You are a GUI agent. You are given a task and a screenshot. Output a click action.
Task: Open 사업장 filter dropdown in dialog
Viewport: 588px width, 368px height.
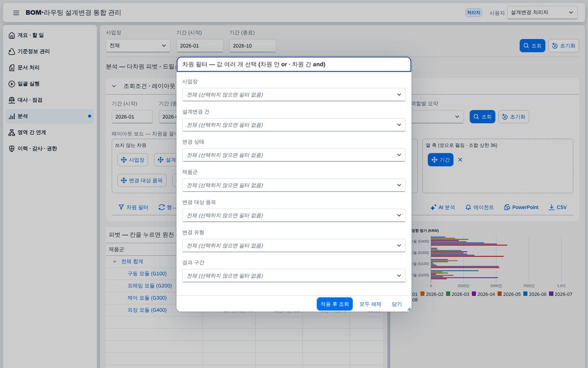coord(294,95)
